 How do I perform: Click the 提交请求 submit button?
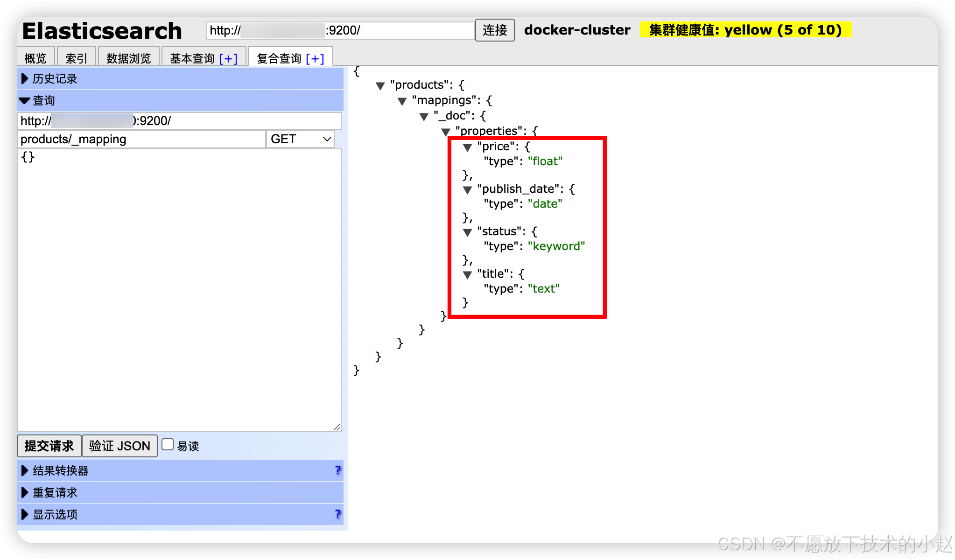[x=49, y=446]
